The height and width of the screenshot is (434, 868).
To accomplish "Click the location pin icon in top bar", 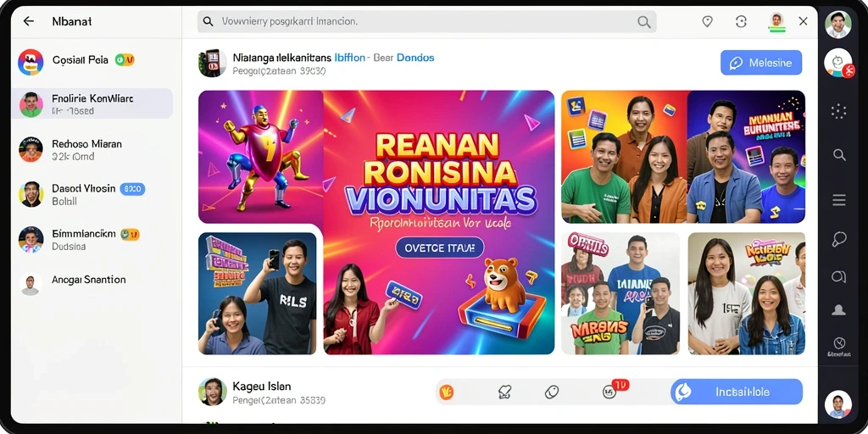I will click(707, 21).
